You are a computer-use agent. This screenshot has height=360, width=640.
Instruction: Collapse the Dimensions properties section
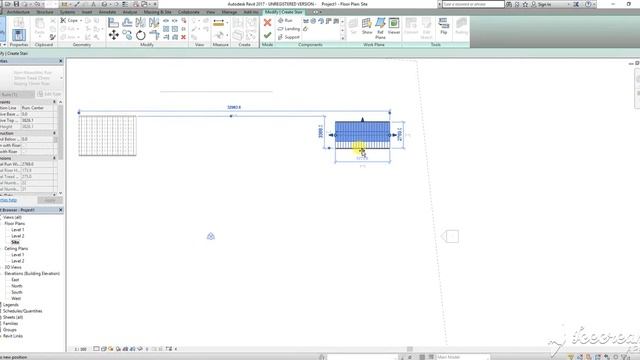(54, 158)
